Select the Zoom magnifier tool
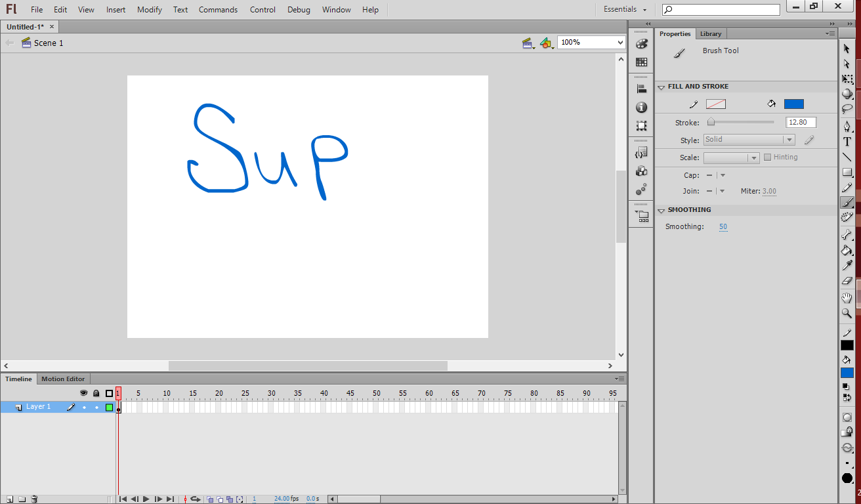The height and width of the screenshot is (504, 861). point(847,314)
